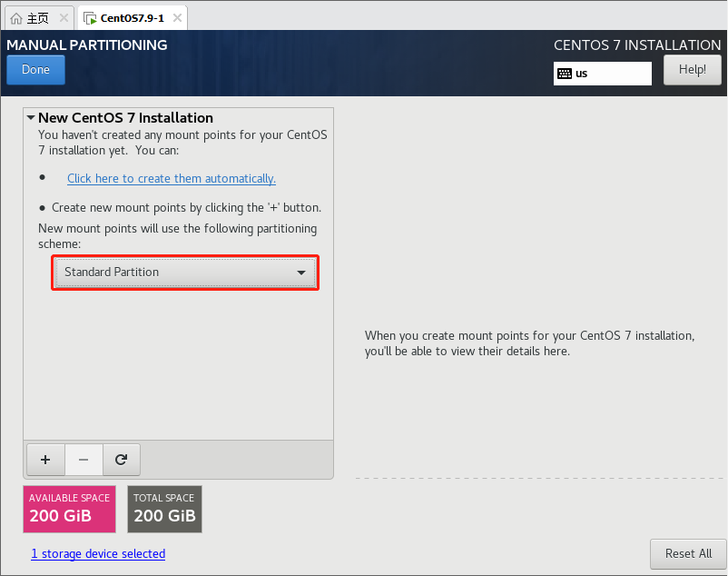Click here to create them automatically link

click(172, 178)
